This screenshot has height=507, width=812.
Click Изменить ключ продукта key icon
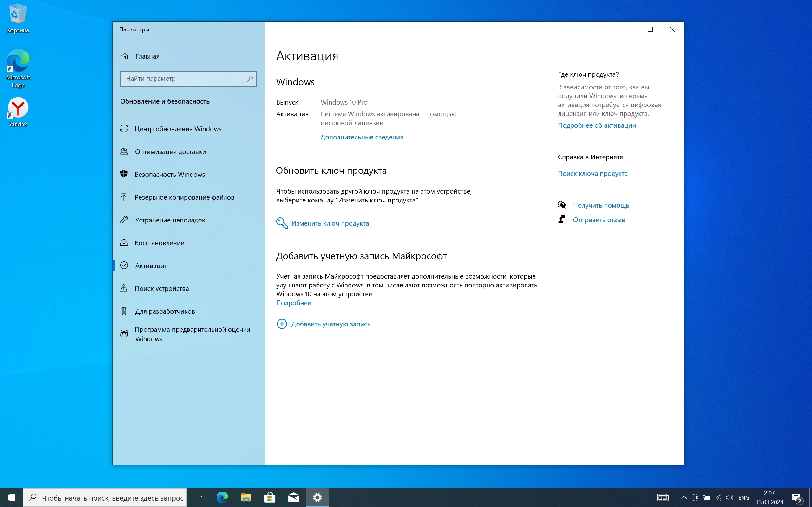[x=282, y=223]
